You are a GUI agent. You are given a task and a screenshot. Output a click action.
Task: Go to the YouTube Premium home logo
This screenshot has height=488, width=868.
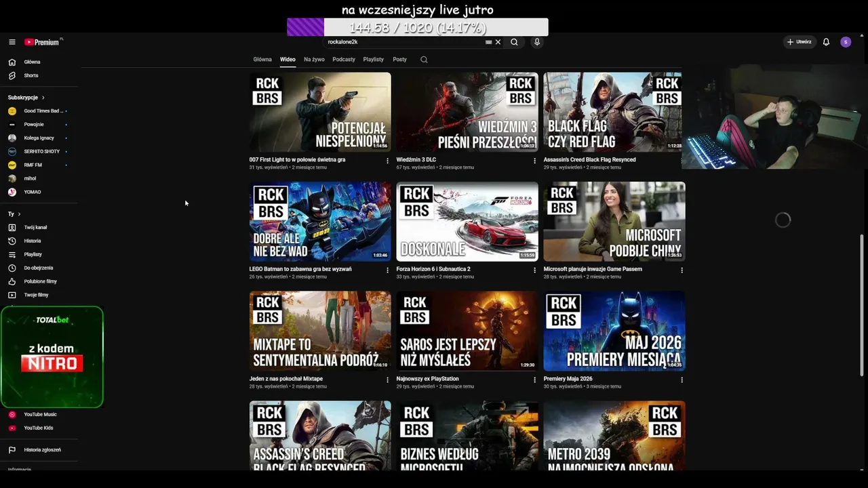click(43, 42)
